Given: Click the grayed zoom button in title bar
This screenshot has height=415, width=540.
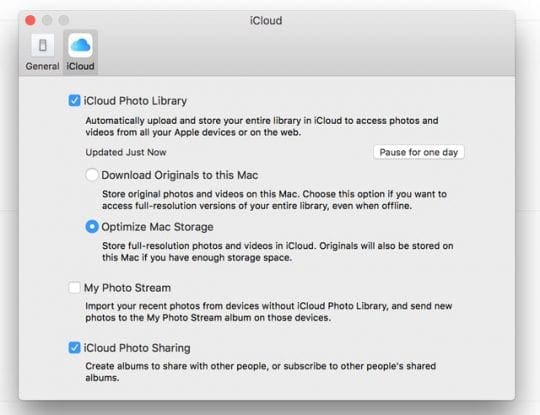Looking at the screenshot, I should click(64, 20).
